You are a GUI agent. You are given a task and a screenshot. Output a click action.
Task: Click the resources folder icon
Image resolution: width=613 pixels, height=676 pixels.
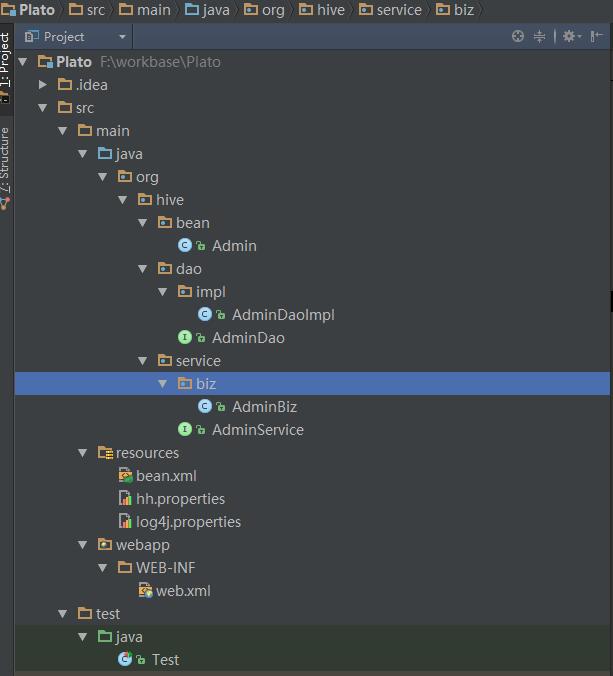tap(105, 452)
